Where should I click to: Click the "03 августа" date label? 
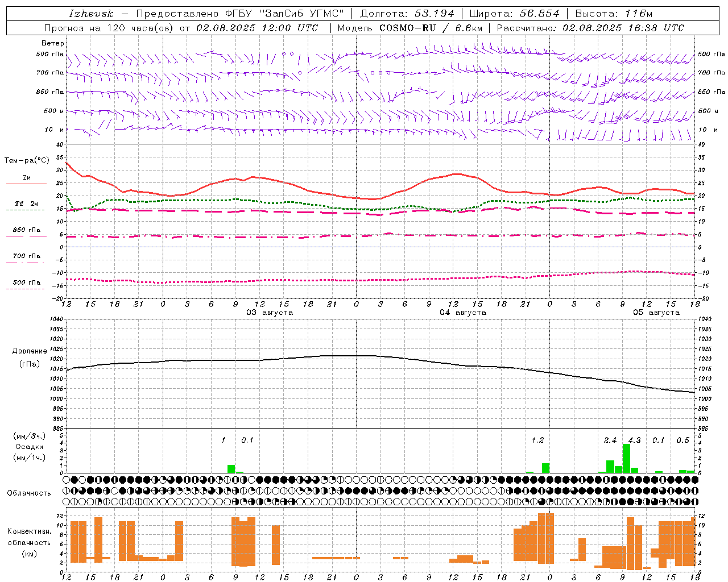(x=269, y=313)
